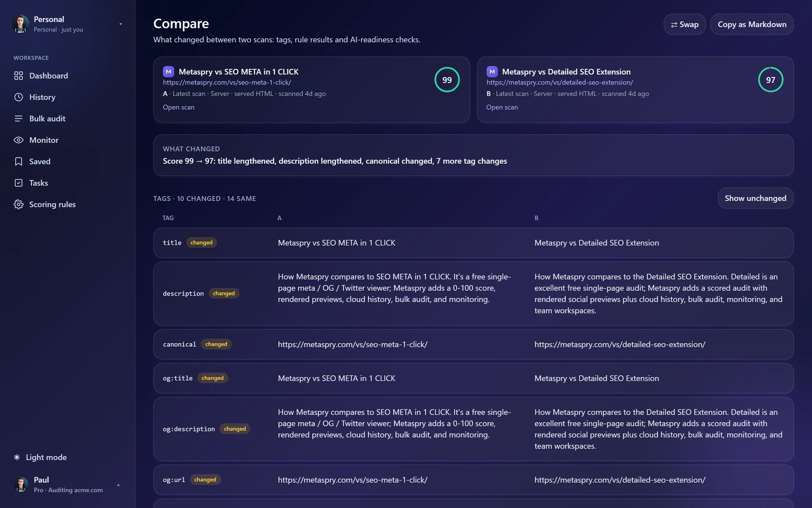The height and width of the screenshot is (508, 812).
Task: Click the score 97 ring
Action: [771, 80]
